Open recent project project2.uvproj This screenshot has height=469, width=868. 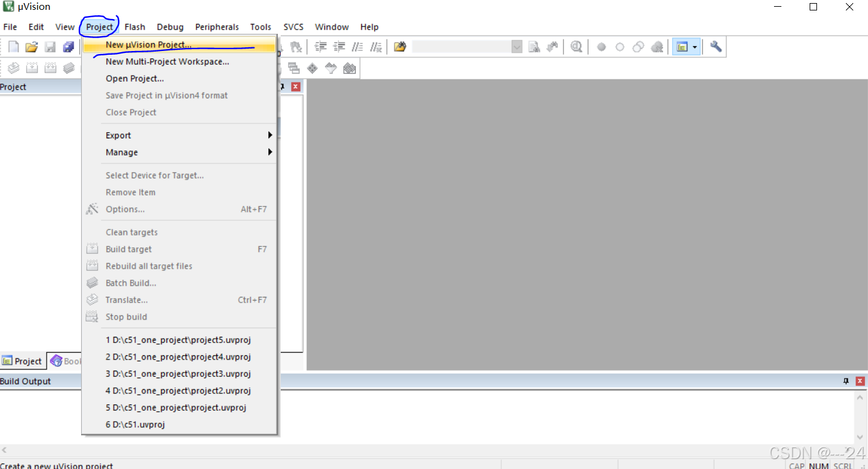click(x=179, y=391)
